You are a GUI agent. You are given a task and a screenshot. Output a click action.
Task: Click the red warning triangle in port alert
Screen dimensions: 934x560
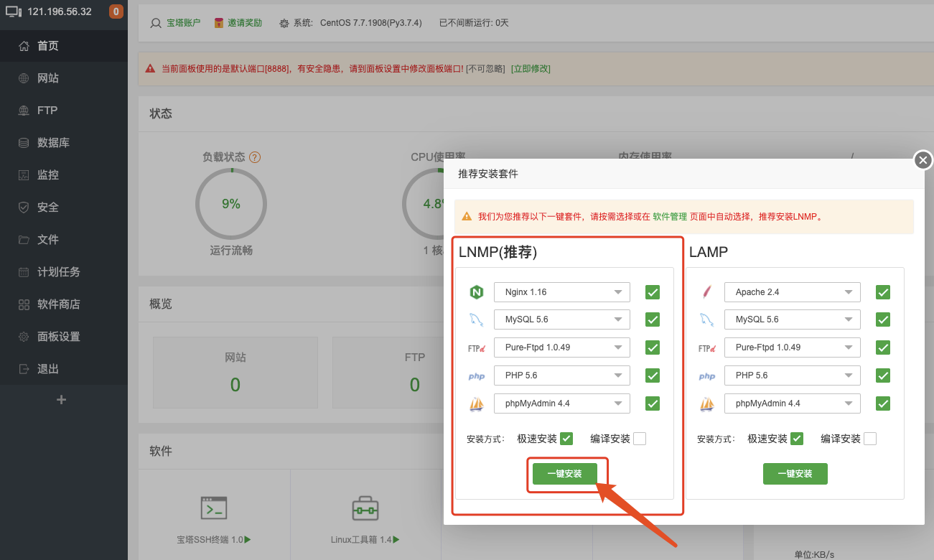[x=150, y=69]
